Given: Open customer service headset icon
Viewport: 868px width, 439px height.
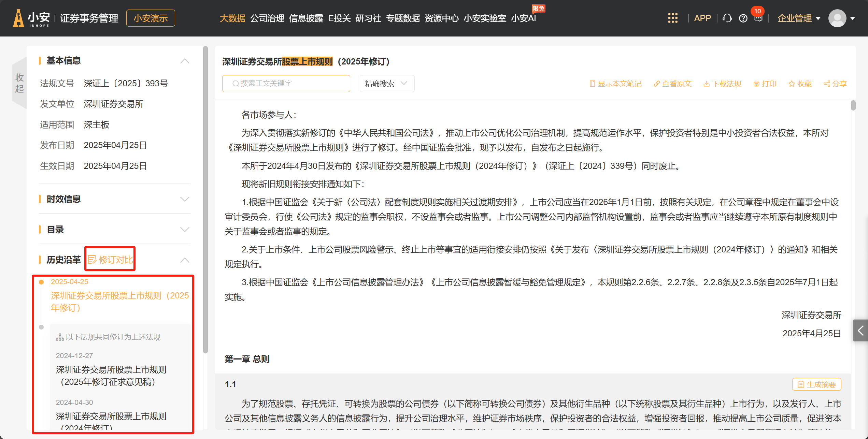Looking at the screenshot, I should point(727,18).
